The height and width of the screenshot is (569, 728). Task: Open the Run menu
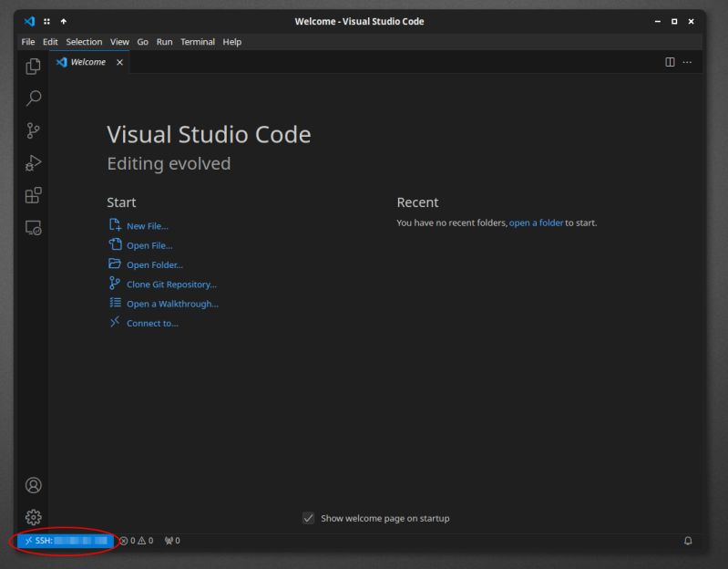point(164,42)
